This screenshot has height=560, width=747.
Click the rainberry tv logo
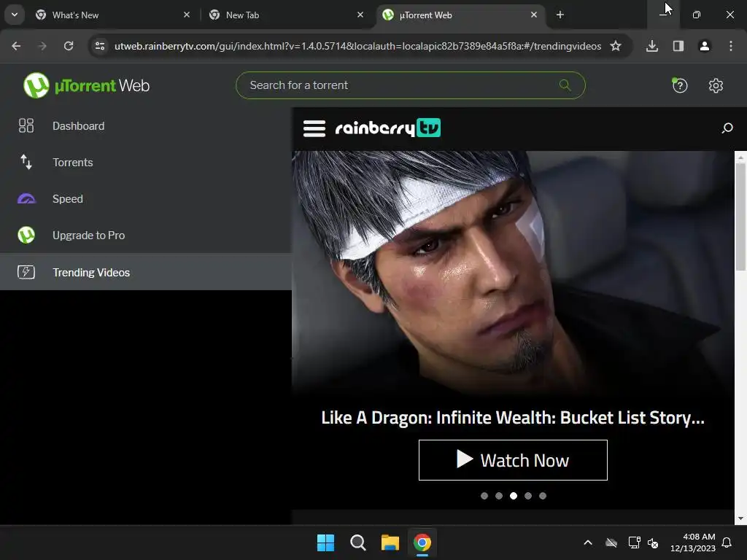(x=388, y=128)
